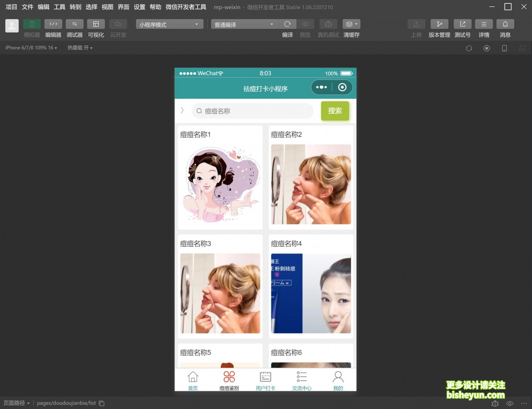Open the 选择 menu
532x409 pixels.
coord(91,7)
